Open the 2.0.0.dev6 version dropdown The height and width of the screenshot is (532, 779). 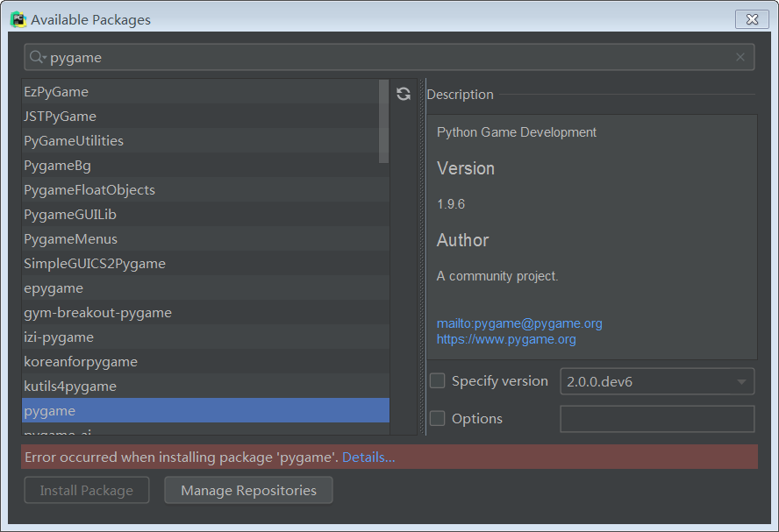pos(657,381)
